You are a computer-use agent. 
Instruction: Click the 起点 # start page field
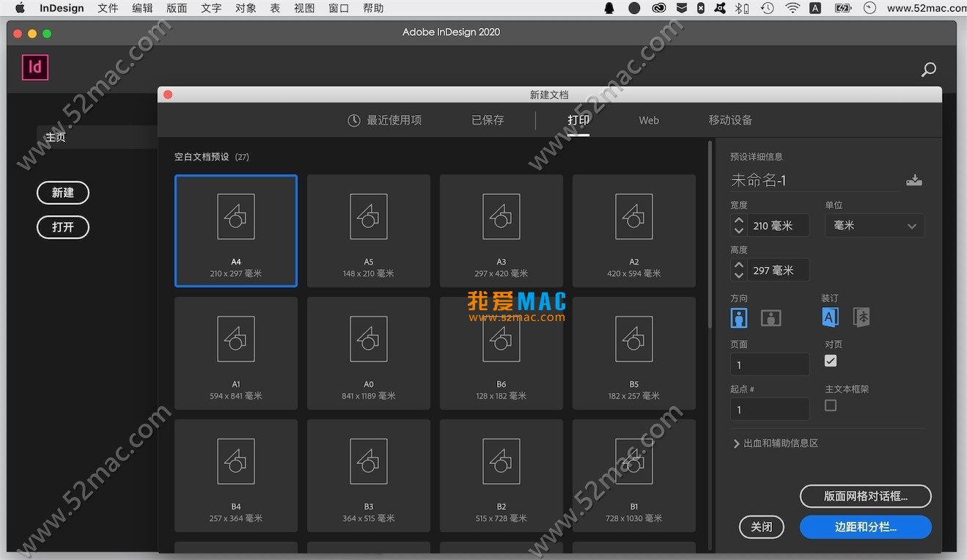(770, 409)
